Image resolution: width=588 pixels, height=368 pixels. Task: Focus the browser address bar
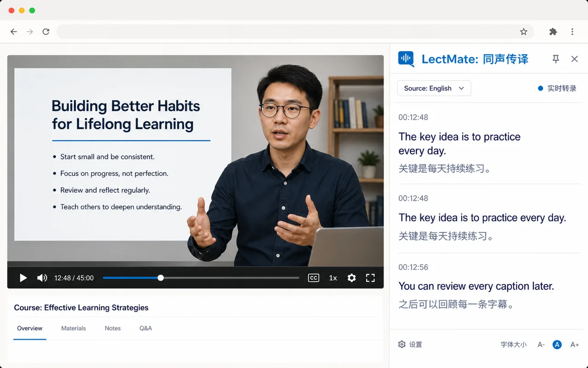(295, 32)
